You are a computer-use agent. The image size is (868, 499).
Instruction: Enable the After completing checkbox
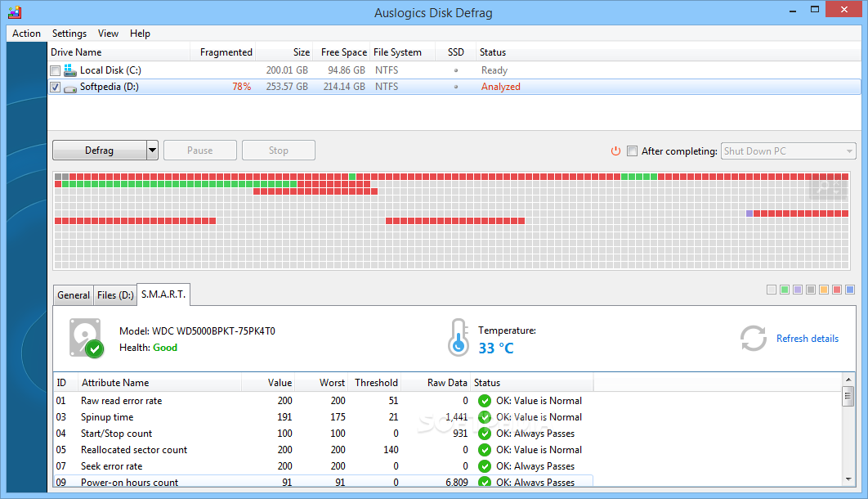[x=632, y=151]
